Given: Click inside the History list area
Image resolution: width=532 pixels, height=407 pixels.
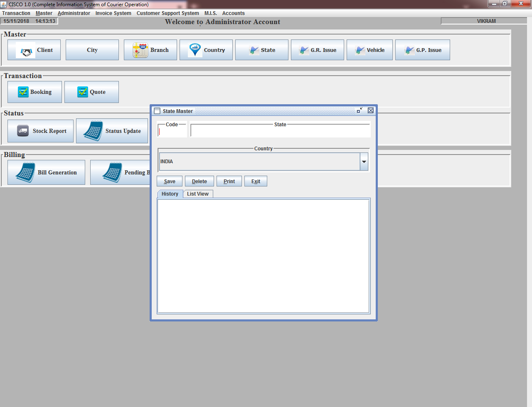Looking at the screenshot, I should coord(264,256).
